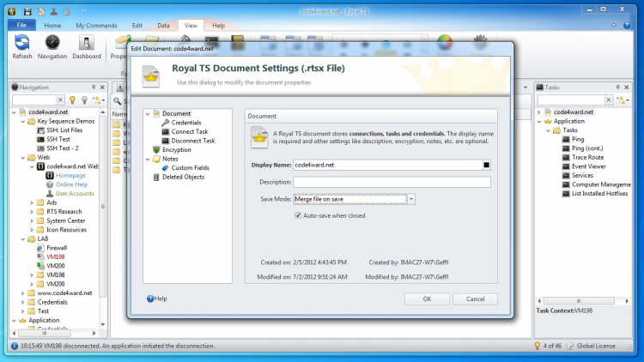Clear the Navigation panel search box
The width and height of the screenshot is (644, 362).
(60, 100)
